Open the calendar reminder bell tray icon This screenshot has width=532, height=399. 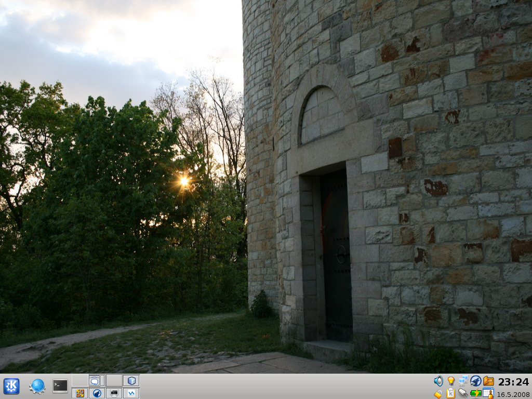[488, 393]
